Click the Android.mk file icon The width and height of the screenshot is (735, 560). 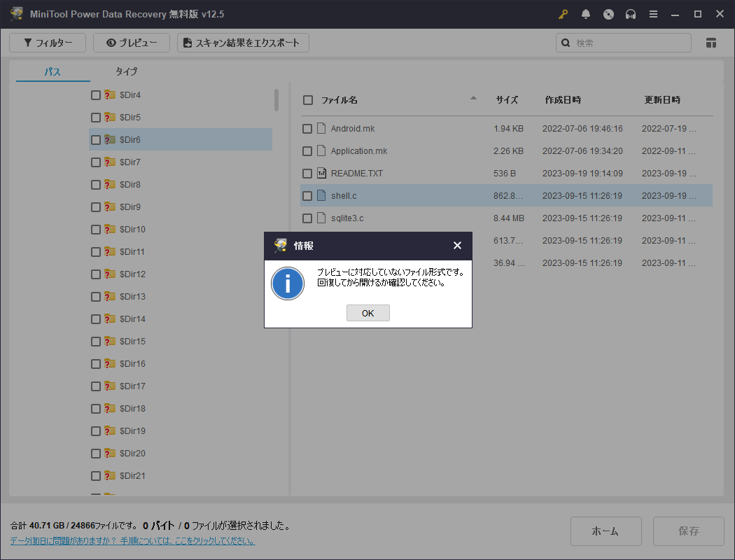321,128
